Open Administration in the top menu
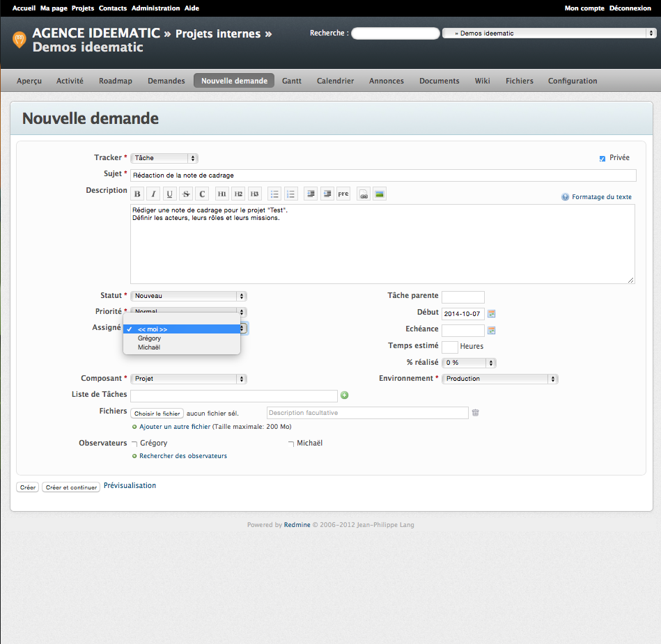661x644 pixels. [x=155, y=8]
